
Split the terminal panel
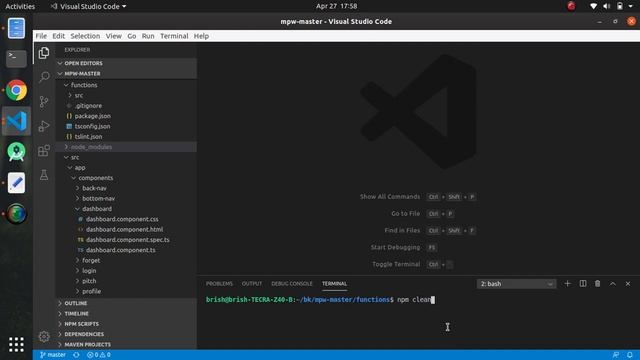click(582, 284)
